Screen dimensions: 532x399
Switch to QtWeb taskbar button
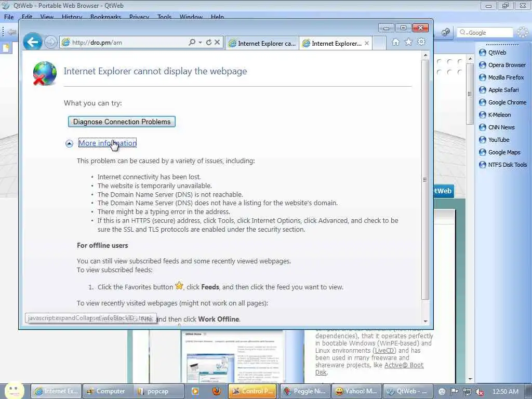click(408, 391)
